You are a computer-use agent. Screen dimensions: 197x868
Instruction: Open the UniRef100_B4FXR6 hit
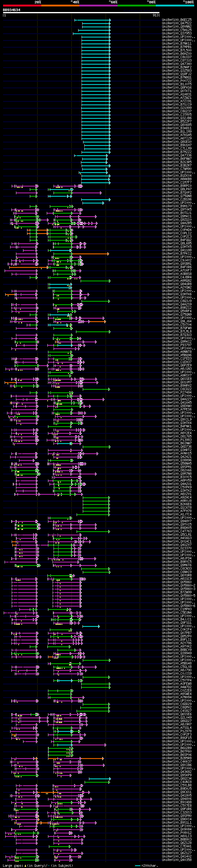(x=177, y=267)
